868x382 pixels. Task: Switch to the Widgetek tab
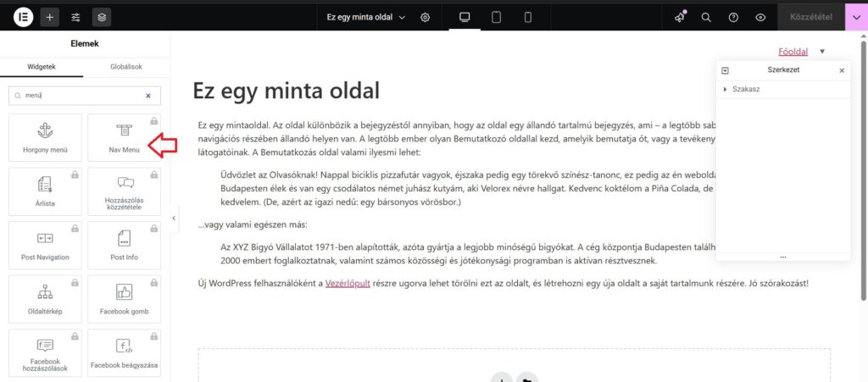pos(42,67)
